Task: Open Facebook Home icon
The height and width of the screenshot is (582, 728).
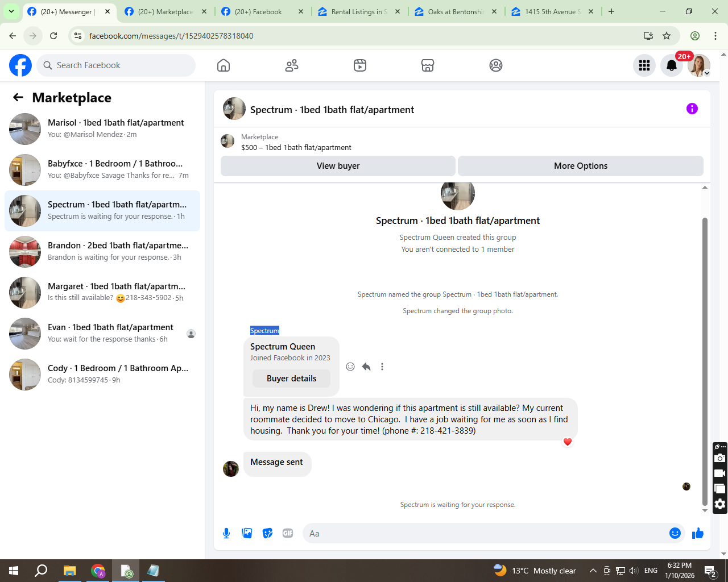Action: coord(224,65)
